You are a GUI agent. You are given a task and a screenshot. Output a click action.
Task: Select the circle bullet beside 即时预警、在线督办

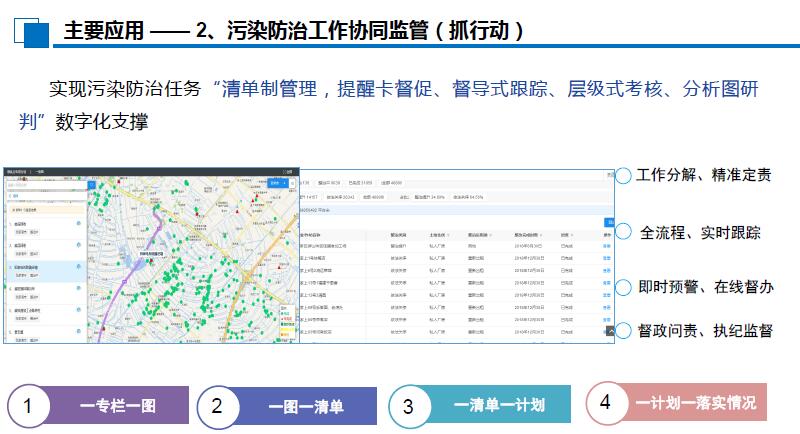(x=623, y=287)
